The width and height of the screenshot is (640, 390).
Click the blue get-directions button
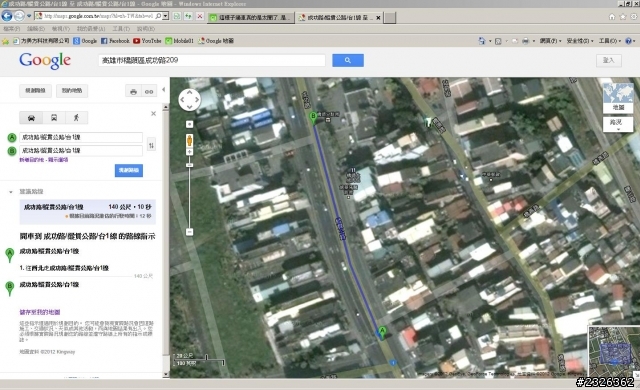(129, 170)
